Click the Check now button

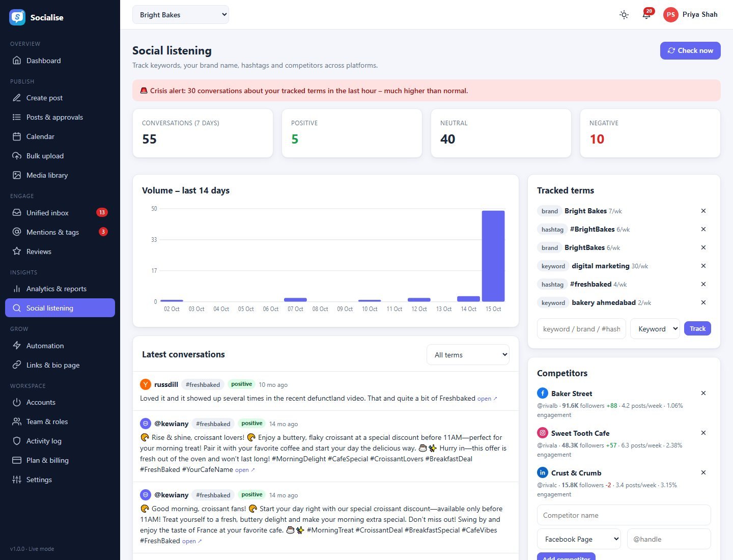[690, 50]
